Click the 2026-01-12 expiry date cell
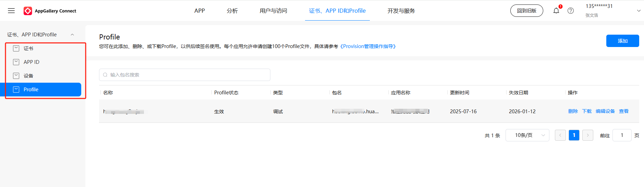Screen dimensions: 644x187 point(522,112)
